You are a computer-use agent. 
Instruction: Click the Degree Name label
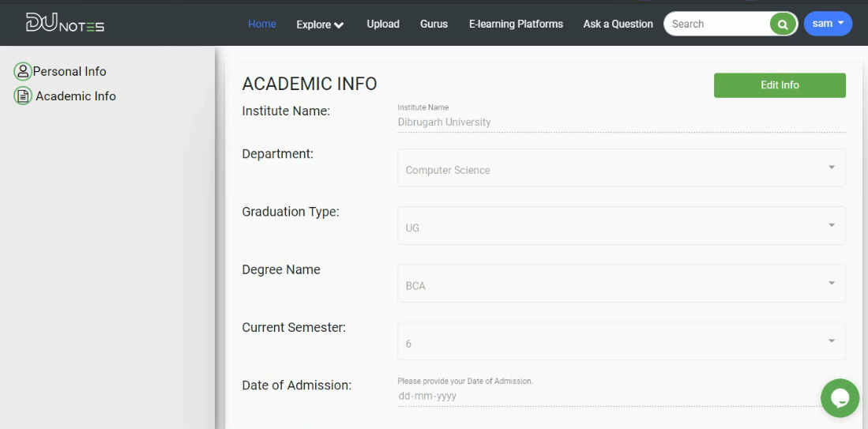click(281, 269)
